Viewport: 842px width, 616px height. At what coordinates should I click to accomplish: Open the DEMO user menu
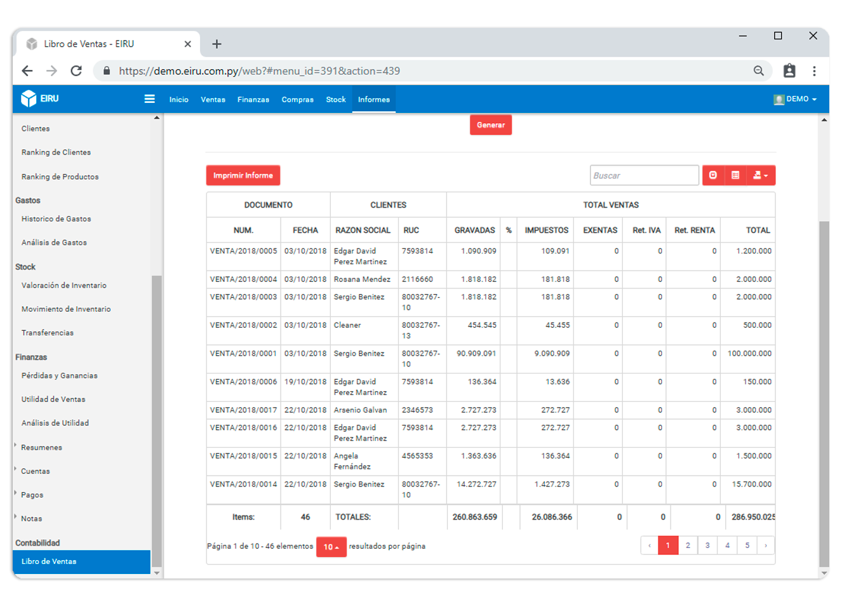click(x=795, y=99)
